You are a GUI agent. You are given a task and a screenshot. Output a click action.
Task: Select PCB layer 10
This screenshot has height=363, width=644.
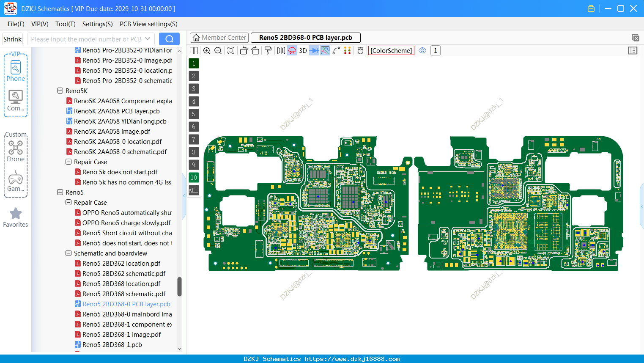[x=194, y=178]
